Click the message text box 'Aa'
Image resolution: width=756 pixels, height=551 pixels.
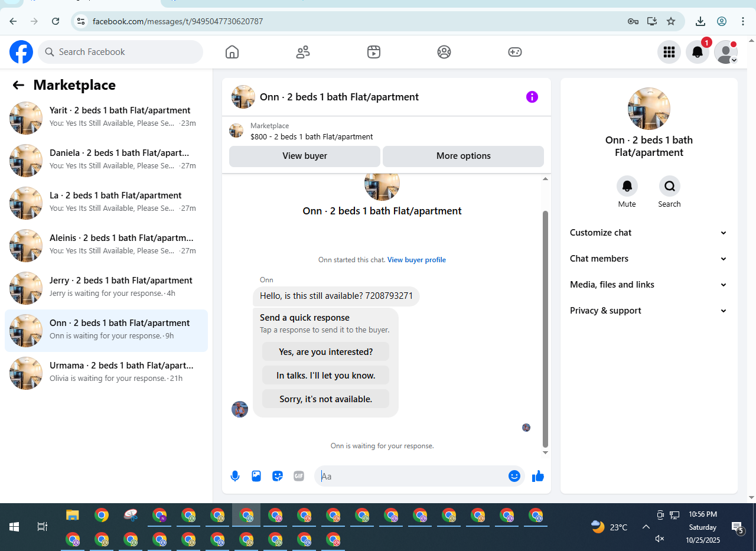(x=412, y=476)
